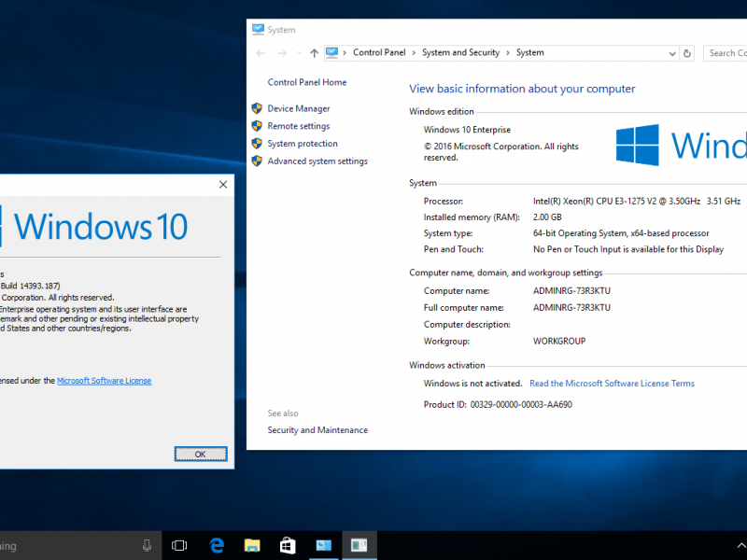Expand the chevron before System breadcrumb
Image resolution: width=747 pixels, height=560 pixels.
pyautogui.click(x=508, y=53)
